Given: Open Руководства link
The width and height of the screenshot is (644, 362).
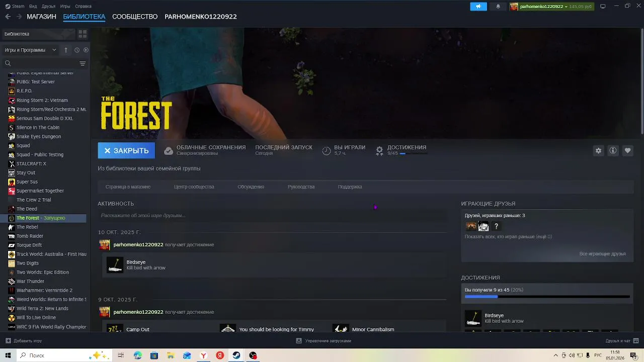Looking at the screenshot, I should coord(301,187).
